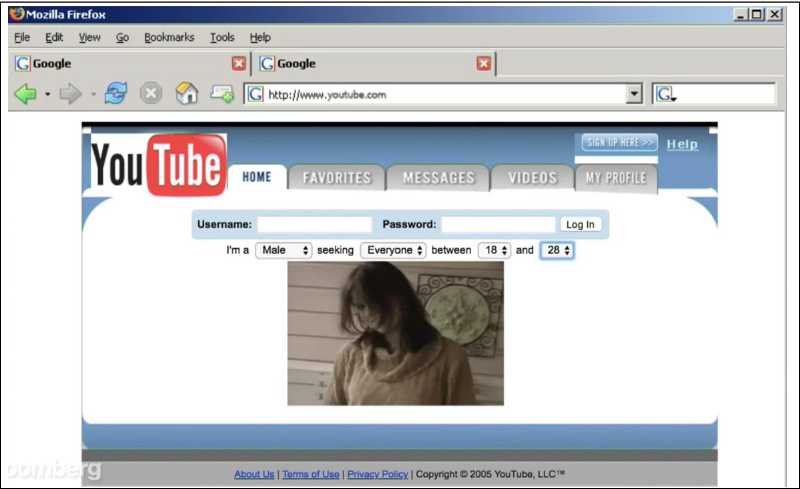Select the MESSAGES tab

438,178
